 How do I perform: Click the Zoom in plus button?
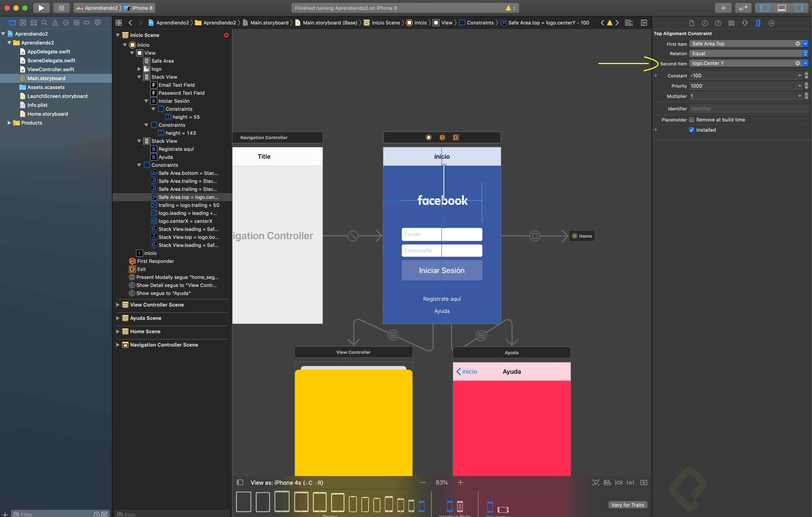click(x=460, y=483)
